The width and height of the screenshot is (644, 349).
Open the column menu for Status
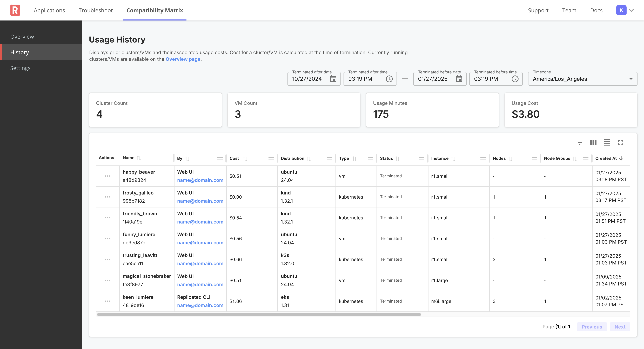pyautogui.click(x=421, y=158)
